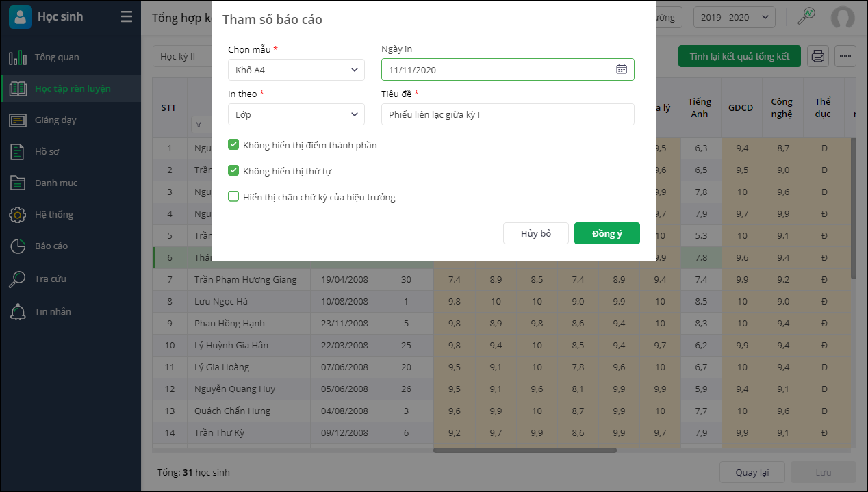Screen dimensions: 868x492
Task: Click the printer icon in toolbar
Action: 817,56
